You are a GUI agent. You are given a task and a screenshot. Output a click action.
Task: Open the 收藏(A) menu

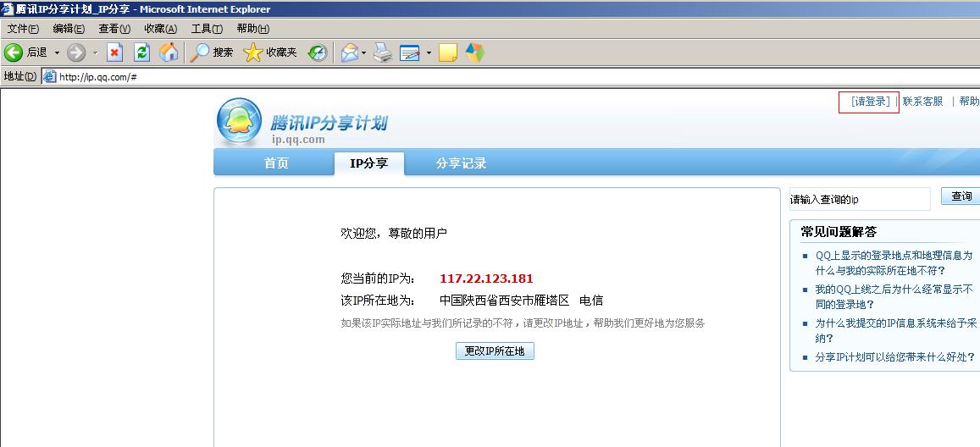coord(161,29)
